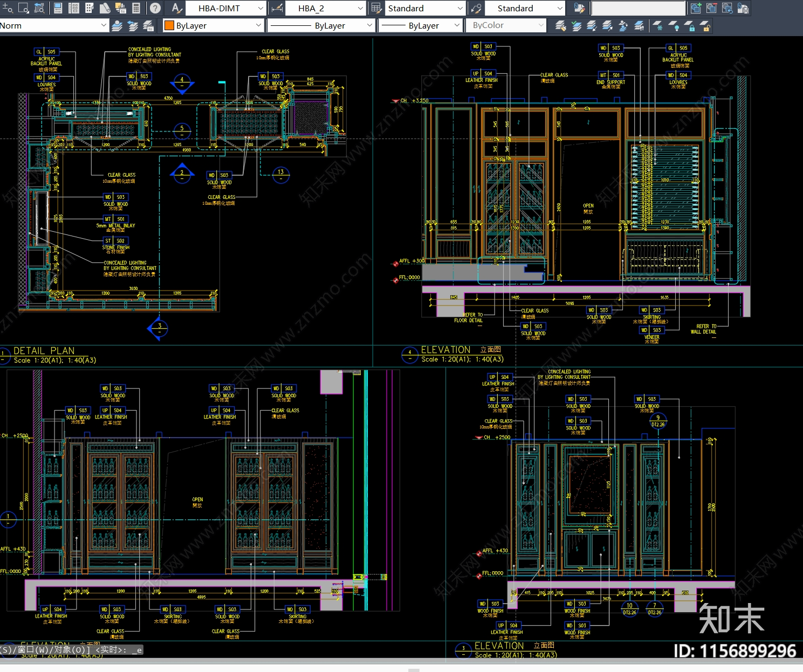Click Change to Current Layer icon
The image size is (803, 672).
[x=576, y=25]
